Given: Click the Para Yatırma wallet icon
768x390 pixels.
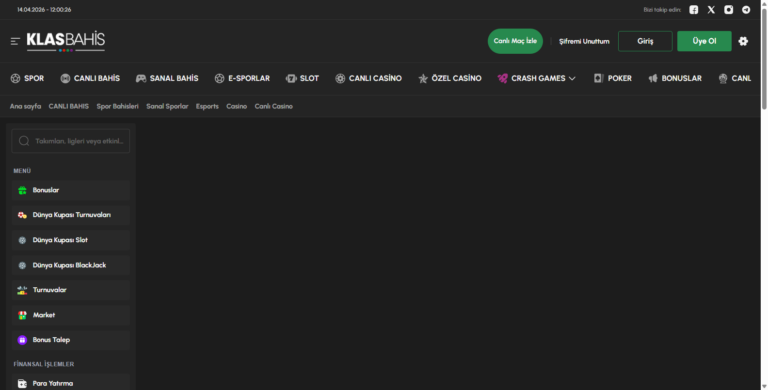Looking at the screenshot, I should coord(22,384).
